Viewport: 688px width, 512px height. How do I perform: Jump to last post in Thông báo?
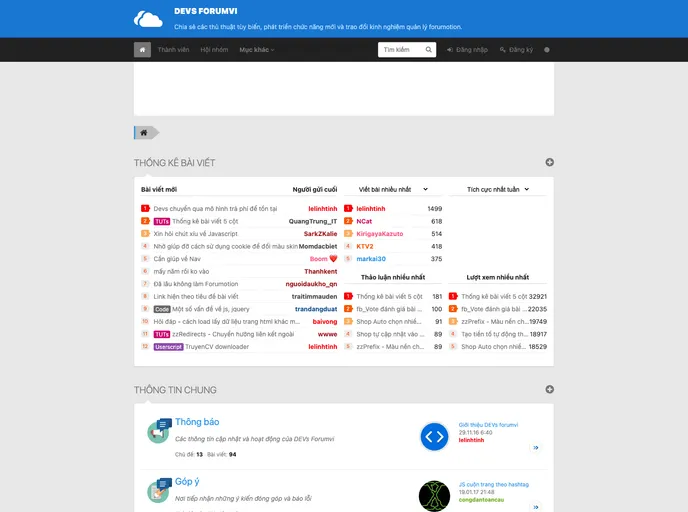pos(536,448)
